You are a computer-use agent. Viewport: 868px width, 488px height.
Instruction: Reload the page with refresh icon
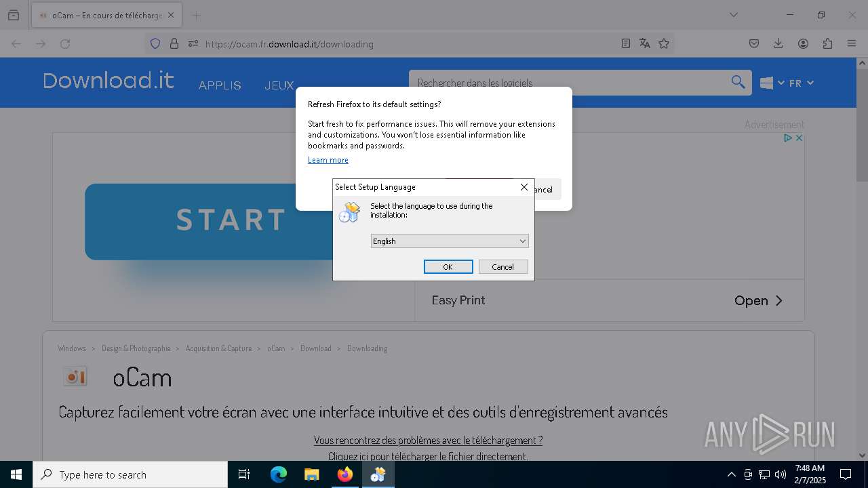(x=65, y=43)
